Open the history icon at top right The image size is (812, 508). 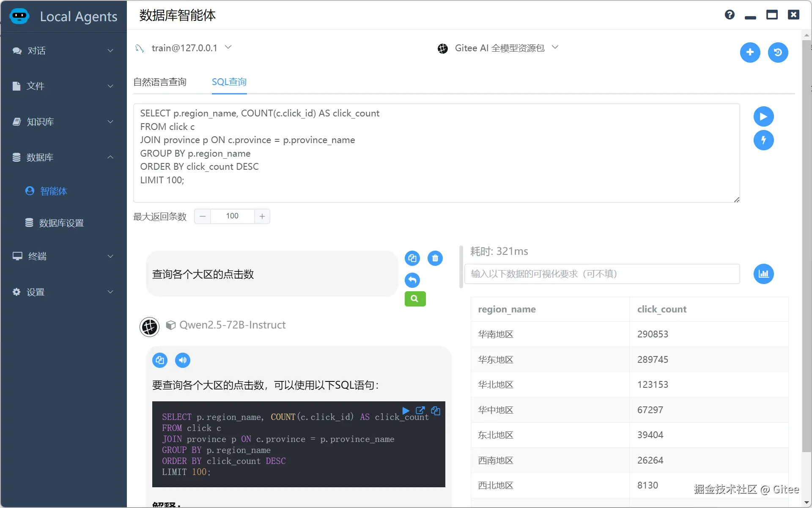778,52
